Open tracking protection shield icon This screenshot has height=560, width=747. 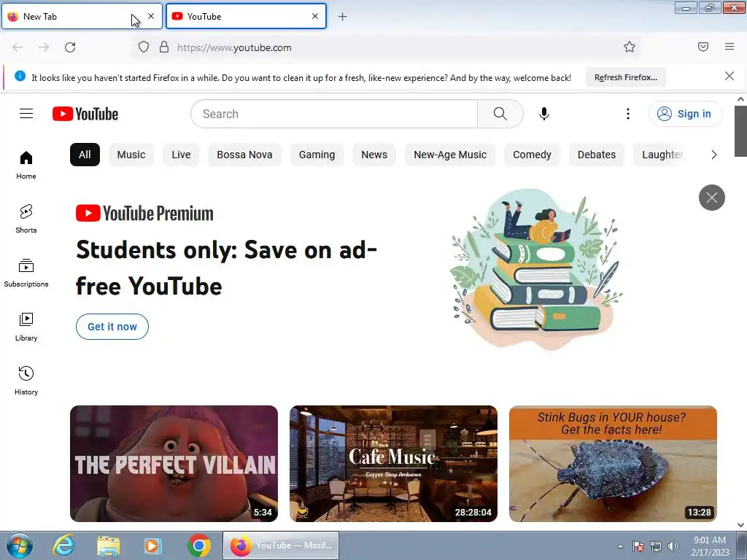(x=144, y=47)
